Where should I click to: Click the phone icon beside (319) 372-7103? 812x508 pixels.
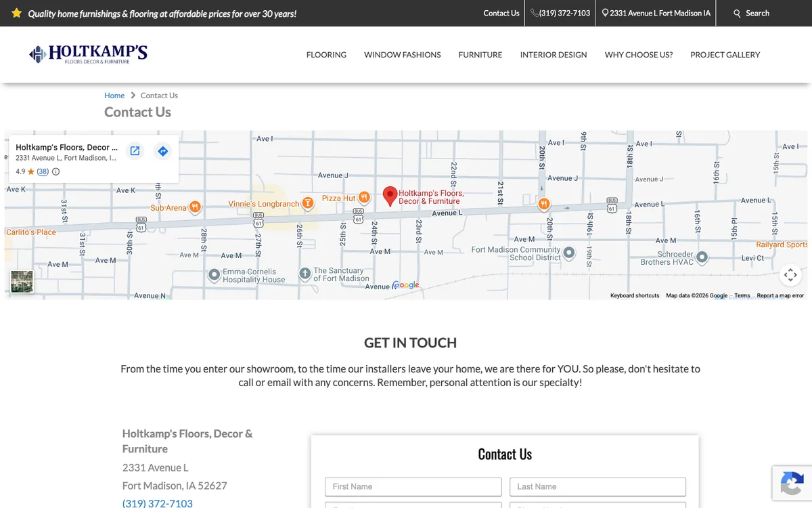point(535,13)
